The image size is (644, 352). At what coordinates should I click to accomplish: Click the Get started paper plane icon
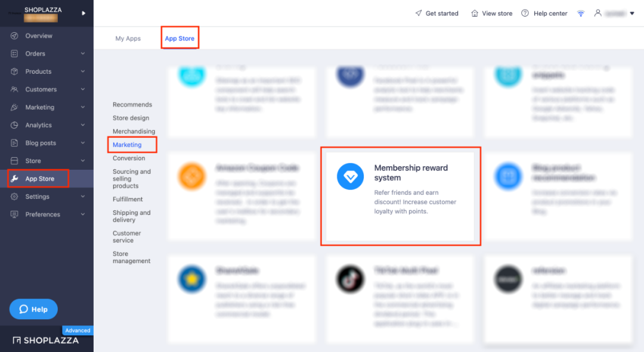(x=419, y=13)
